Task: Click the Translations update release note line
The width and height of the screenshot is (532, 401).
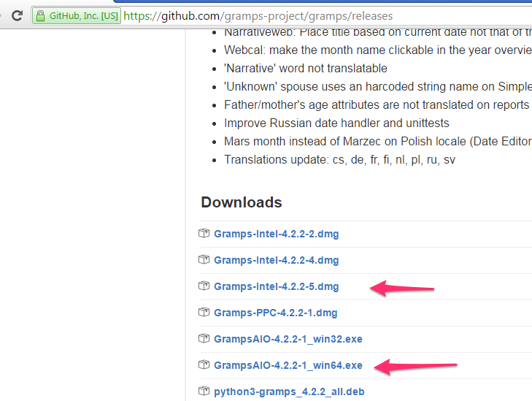Action: tap(339, 159)
